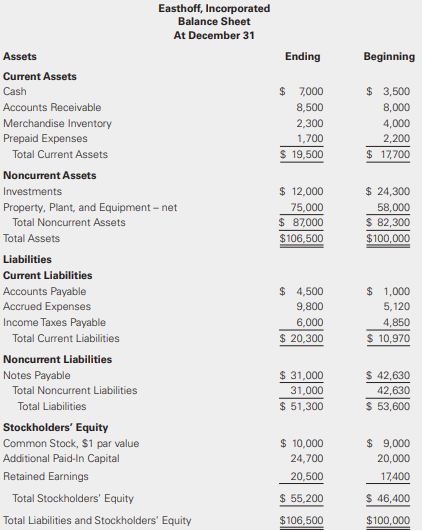Click the Current Liabilities heading
This screenshot has width=422, height=530.
48,275
